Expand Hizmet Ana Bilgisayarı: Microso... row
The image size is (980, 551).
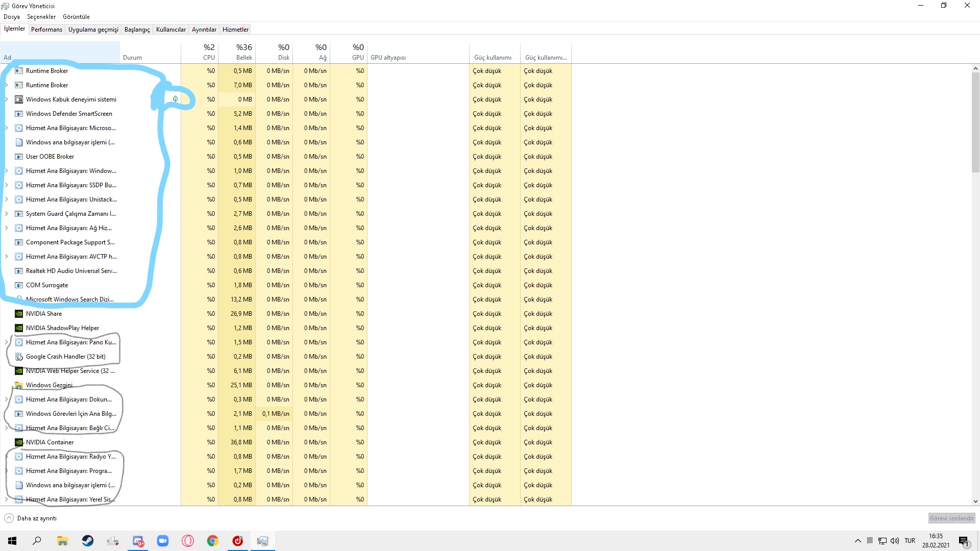7,128
